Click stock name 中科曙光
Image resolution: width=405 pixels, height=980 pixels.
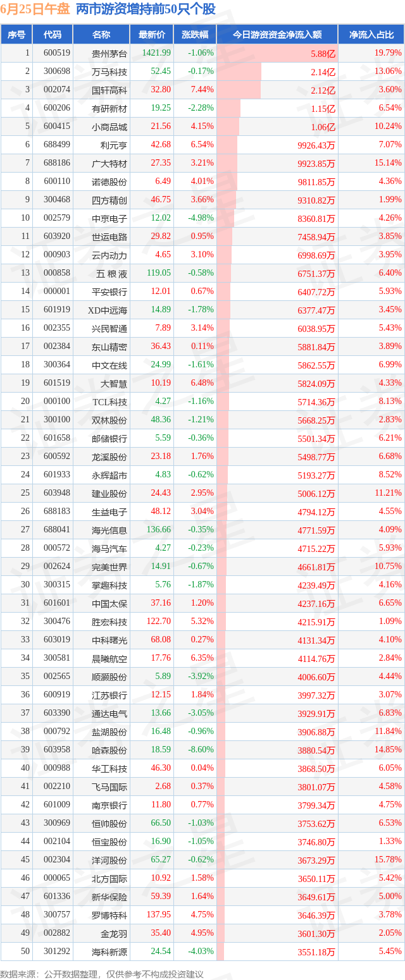click(x=109, y=640)
